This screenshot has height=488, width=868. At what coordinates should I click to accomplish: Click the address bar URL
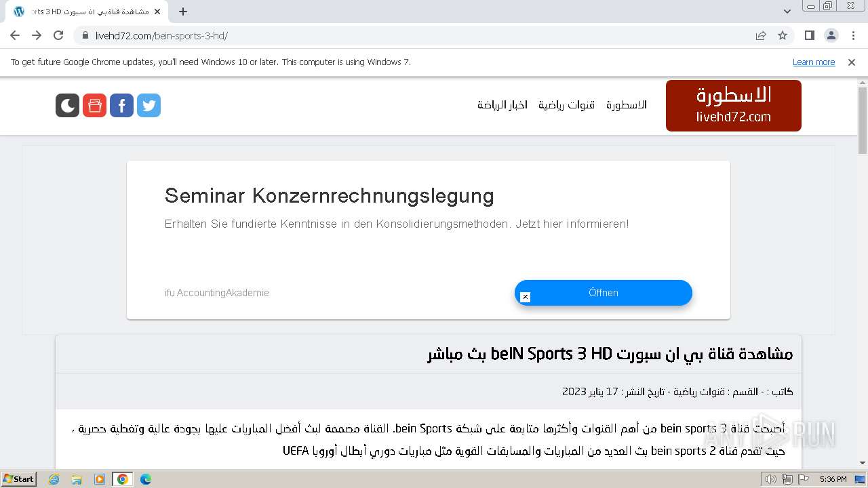click(x=161, y=36)
